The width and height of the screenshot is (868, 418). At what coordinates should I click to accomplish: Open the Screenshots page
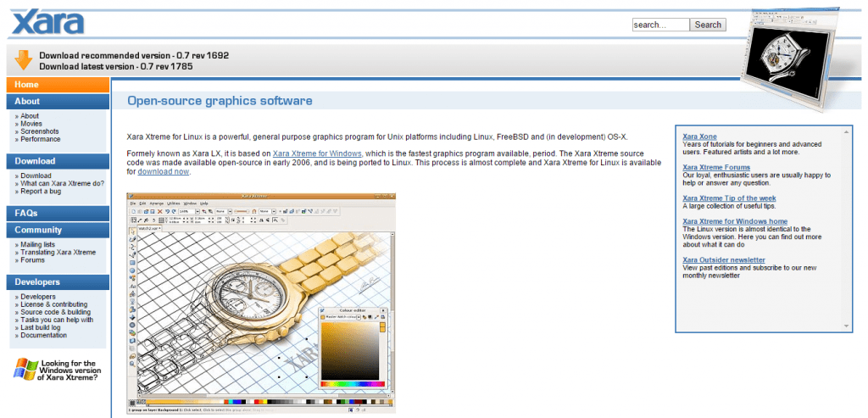pos(40,131)
